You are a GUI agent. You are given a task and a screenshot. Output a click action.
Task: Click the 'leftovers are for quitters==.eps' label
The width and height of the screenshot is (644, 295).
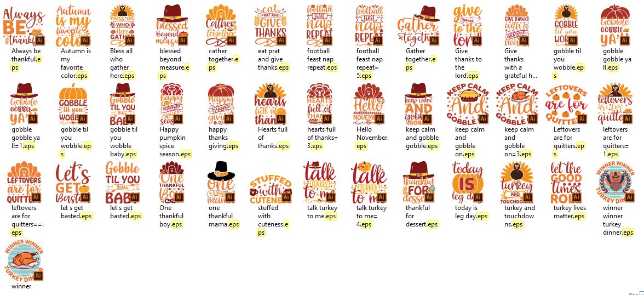click(27, 220)
